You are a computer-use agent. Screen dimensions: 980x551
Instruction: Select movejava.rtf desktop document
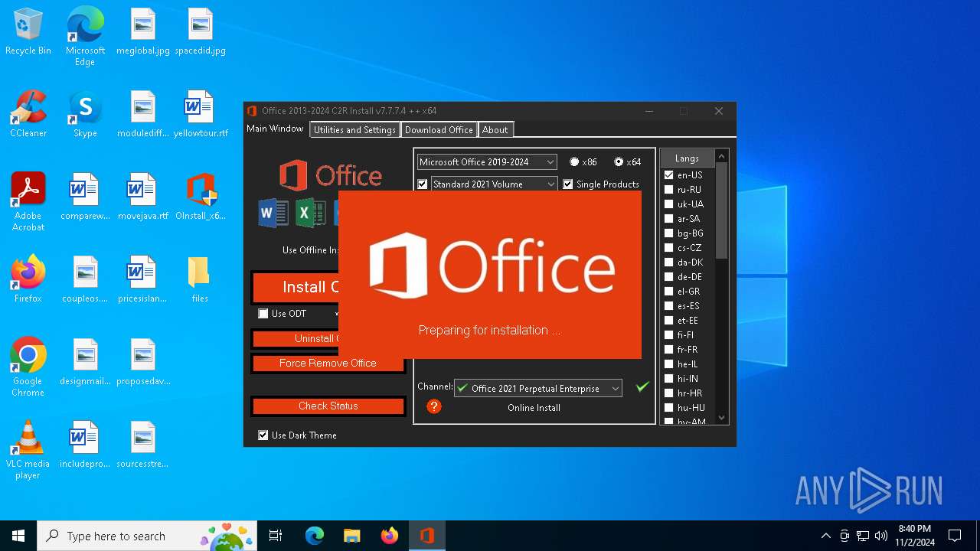click(x=143, y=197)
